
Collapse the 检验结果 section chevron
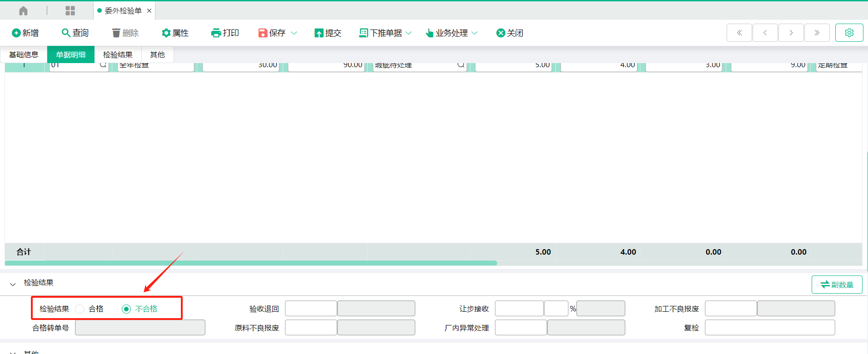click(13, 284)
